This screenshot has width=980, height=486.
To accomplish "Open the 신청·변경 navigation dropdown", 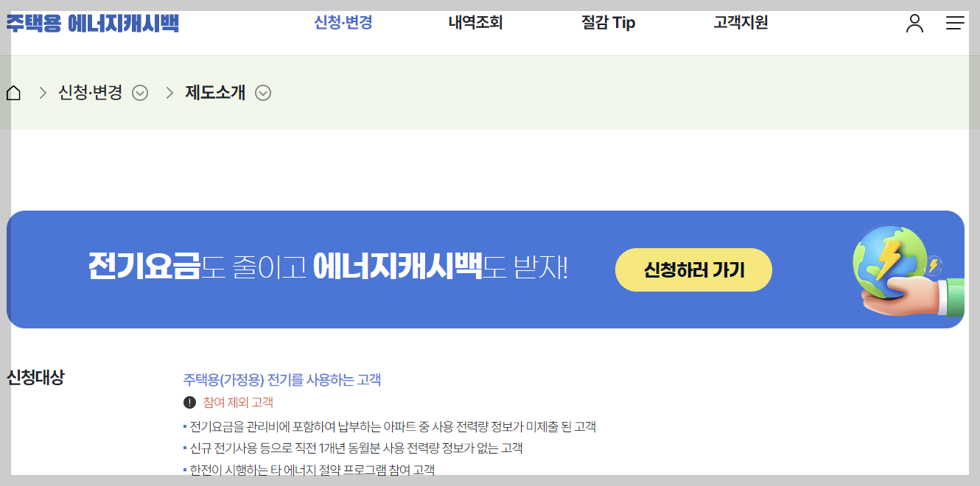I will coord(343,23).
